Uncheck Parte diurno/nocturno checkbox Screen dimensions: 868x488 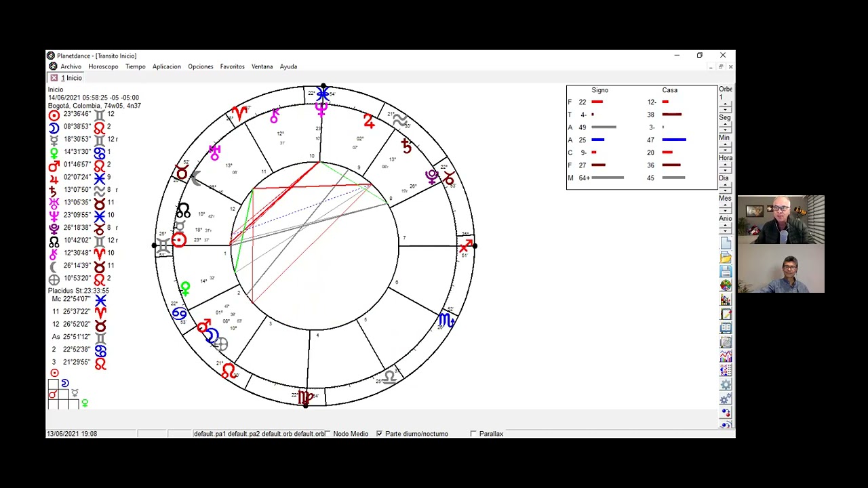click(x=379, y=434)
